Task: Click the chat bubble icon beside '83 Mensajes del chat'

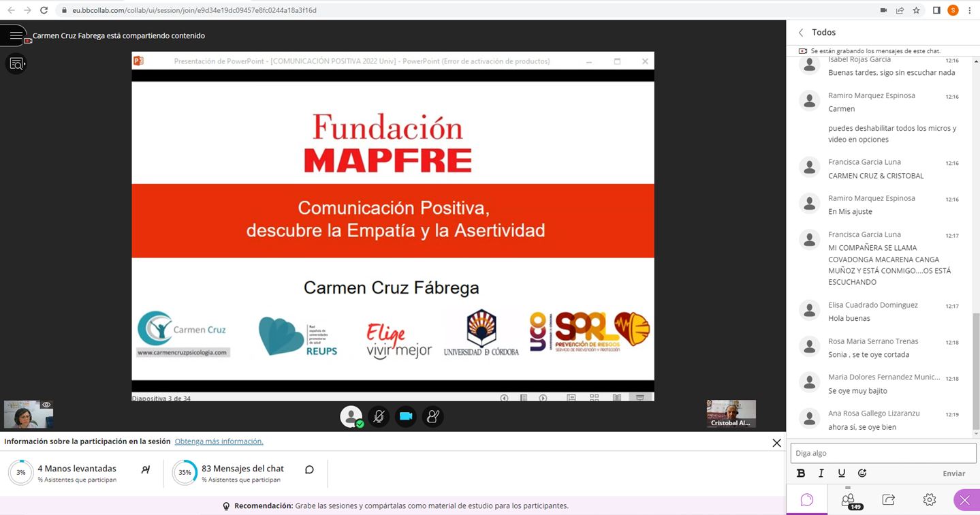Action: point(309,469)
